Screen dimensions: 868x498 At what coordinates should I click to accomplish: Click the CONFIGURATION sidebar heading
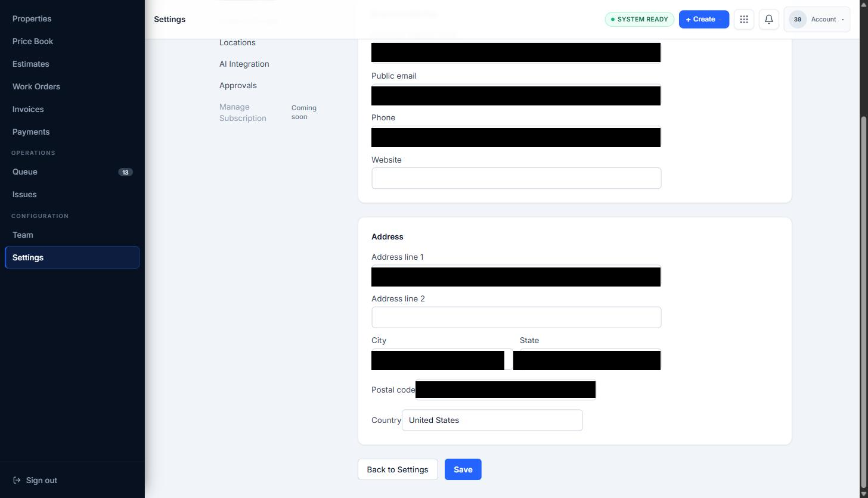coord(40,216)
